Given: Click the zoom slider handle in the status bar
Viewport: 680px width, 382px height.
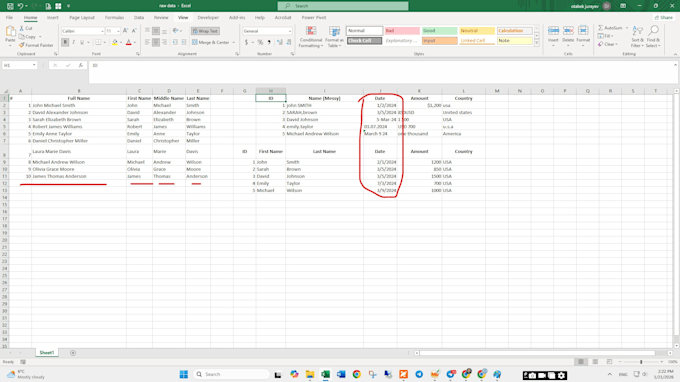Looking at the screenshot, I should pos(641,362).
